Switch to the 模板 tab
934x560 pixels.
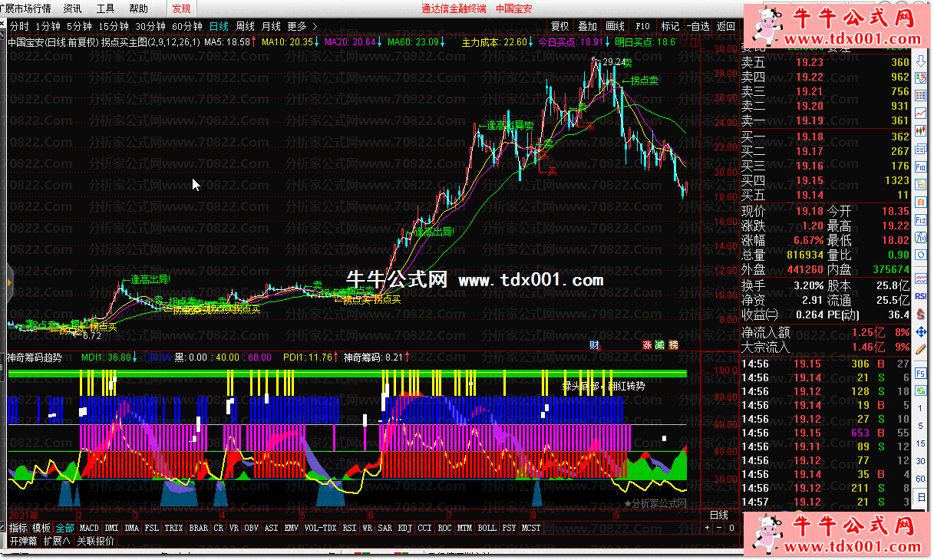tap(41, 528)
